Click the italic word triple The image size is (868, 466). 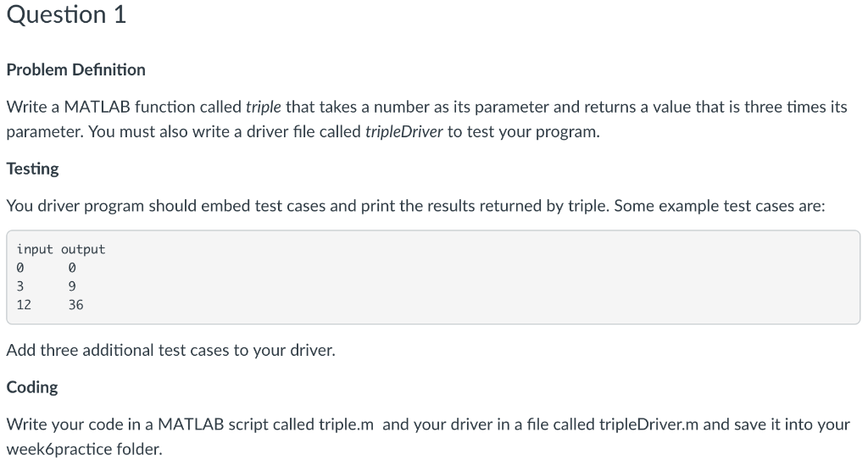(x=264, y=107)
